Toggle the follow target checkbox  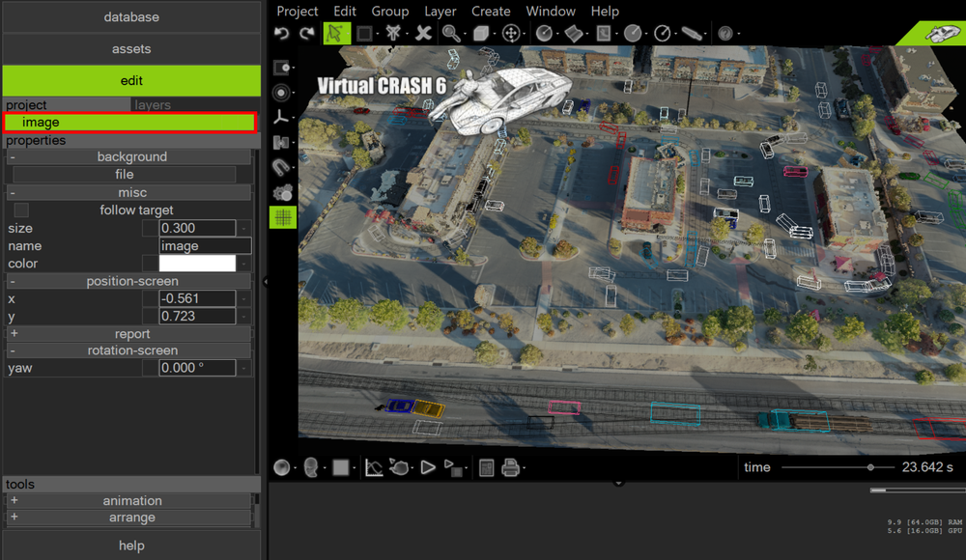21,210
